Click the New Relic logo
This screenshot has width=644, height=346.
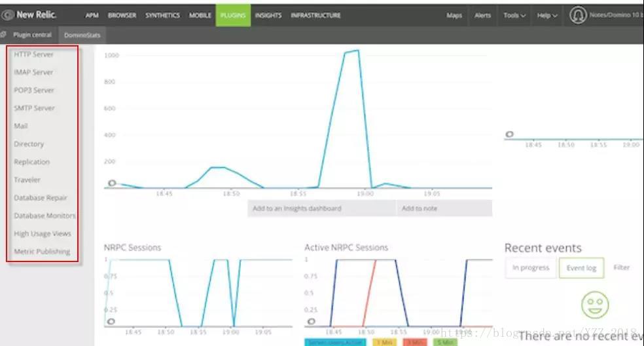(29, 15)
